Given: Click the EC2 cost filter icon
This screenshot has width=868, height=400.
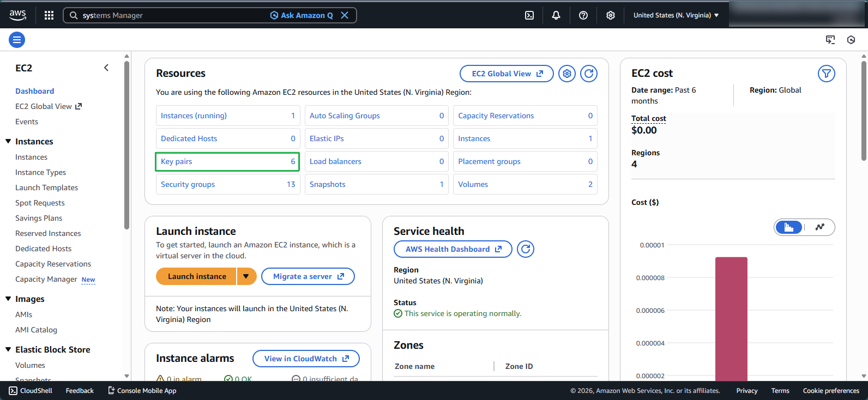Looking at the screenshot, I should pyautogui.click(x=827, y=74).
